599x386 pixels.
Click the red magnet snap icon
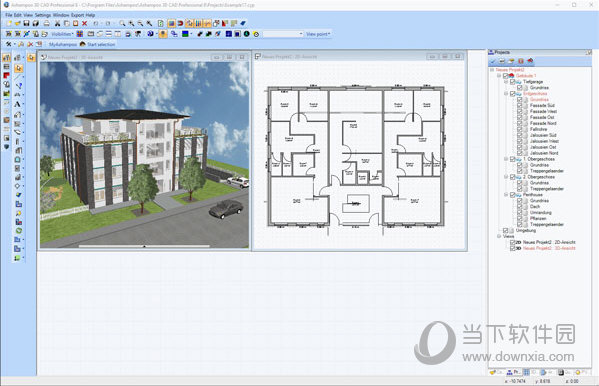(x=180, y=24)
